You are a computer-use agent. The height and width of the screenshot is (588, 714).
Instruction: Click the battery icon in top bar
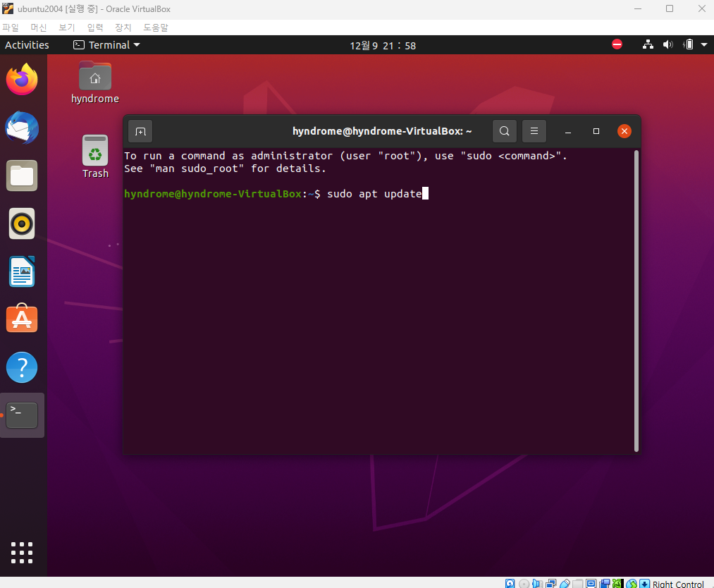click(688, 44)
